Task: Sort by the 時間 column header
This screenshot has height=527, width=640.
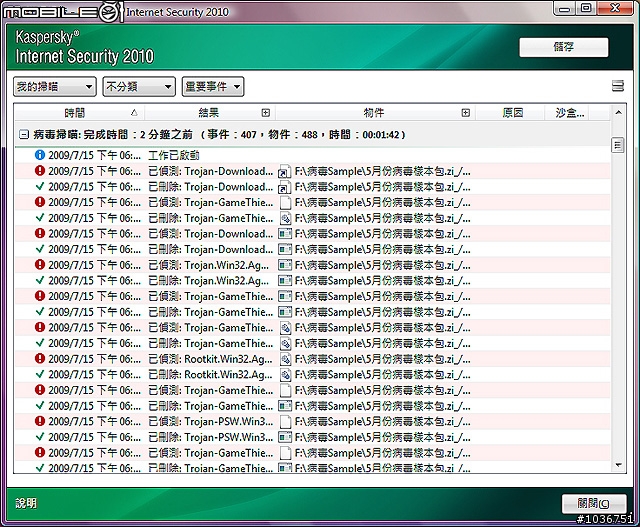Action: coord(79,113)
